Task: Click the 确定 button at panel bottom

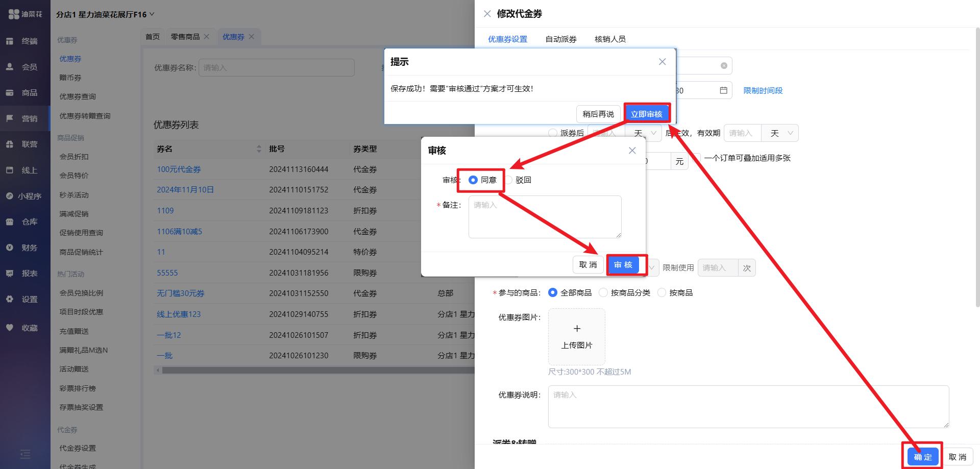Action: pyautogui.click(x=923, y=457)
